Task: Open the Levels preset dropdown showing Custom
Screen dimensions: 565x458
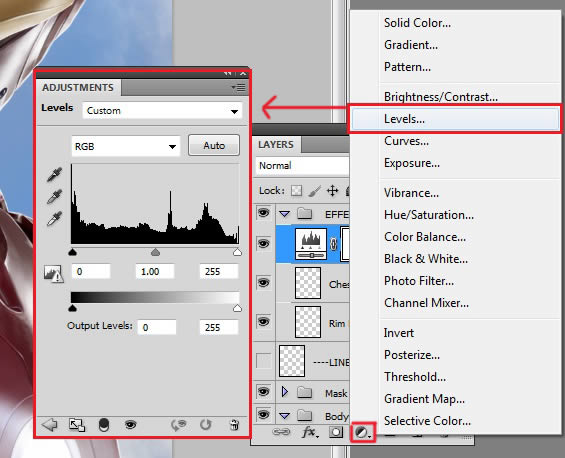Action: (163, 111)
